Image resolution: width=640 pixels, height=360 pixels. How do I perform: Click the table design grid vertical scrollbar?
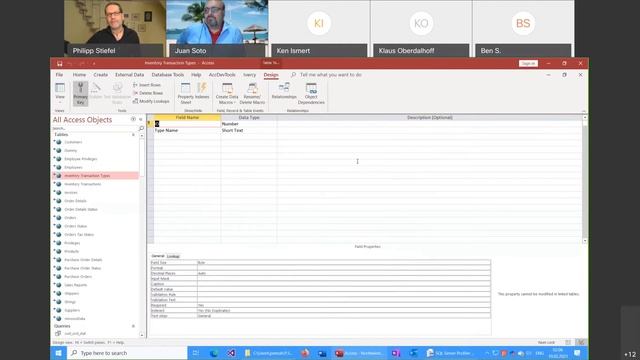tap(584, 179)
